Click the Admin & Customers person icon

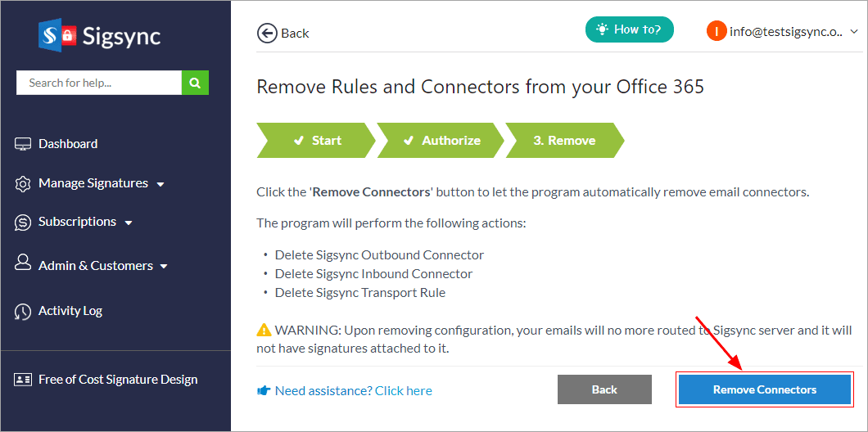pyautogui.click(x=23, y=264)
